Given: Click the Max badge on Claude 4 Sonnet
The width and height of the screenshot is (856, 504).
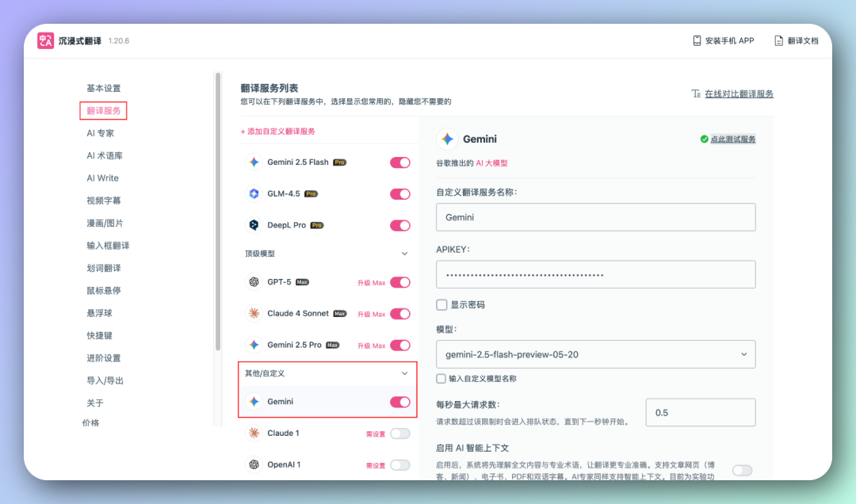Looking at the screenshot, I should click(x=340, y=314).
